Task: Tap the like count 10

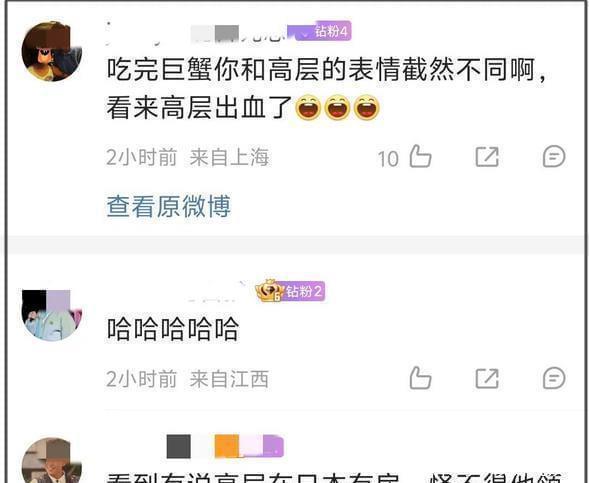Action: (388, 158)
